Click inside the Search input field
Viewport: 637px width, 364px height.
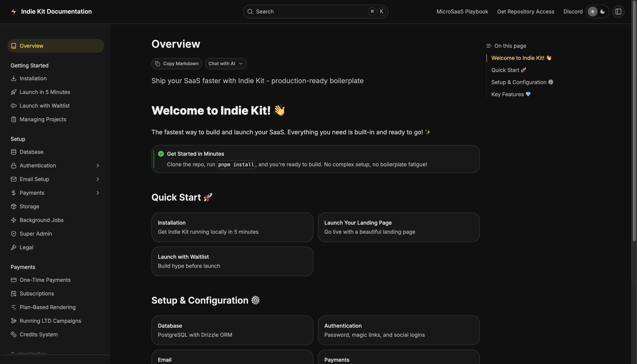coord(300,11)
